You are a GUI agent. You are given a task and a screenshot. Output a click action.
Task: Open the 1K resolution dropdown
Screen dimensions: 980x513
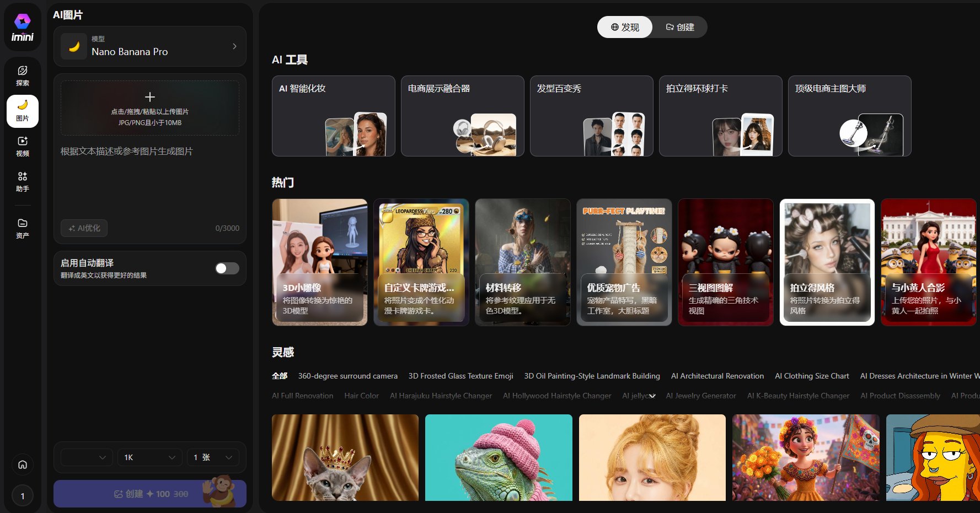coord(149,457)
